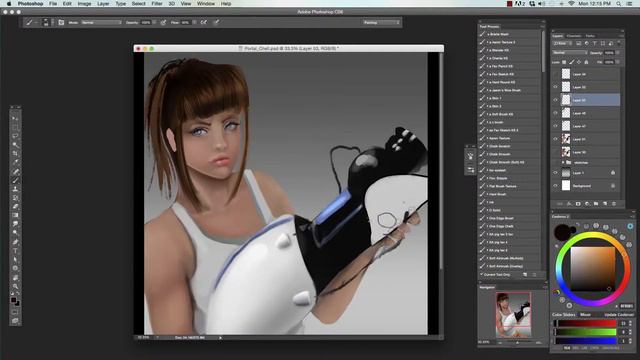Image resolution: width=640 pixels, height=360 pixels.
Task: Open the brush Opacity slider arrow
Action: [154, 22]
